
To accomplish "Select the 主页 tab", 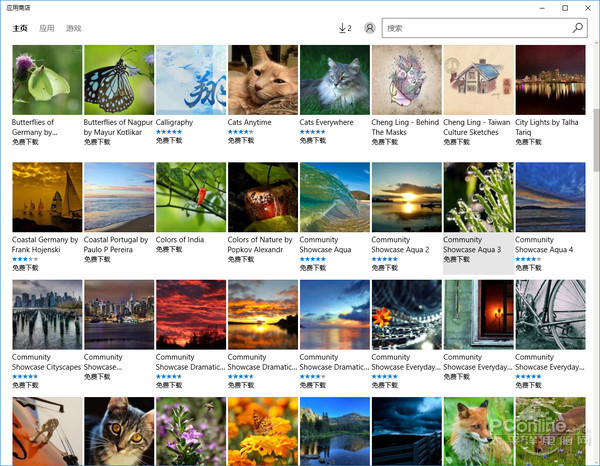I will click(x=20, y=29).
